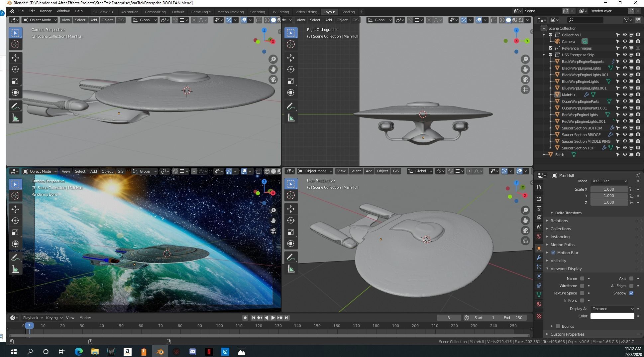
Task: Open the Modifiers wrench properties tab
Action: coord(539,258)
